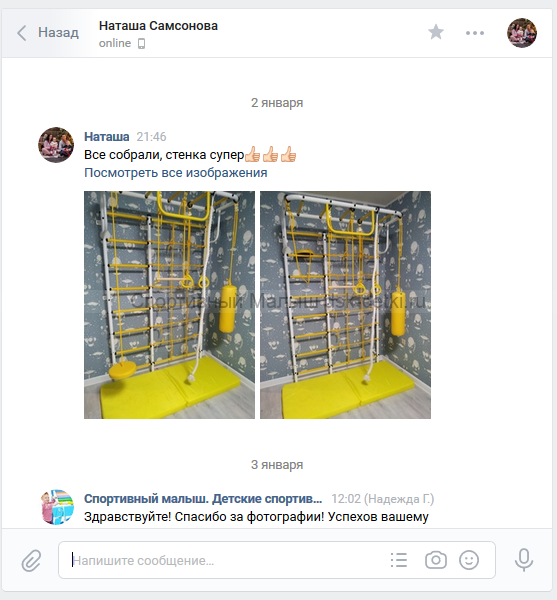557x600 pixels.
Task: Click the camera photo icon
Action: (436, 560)
